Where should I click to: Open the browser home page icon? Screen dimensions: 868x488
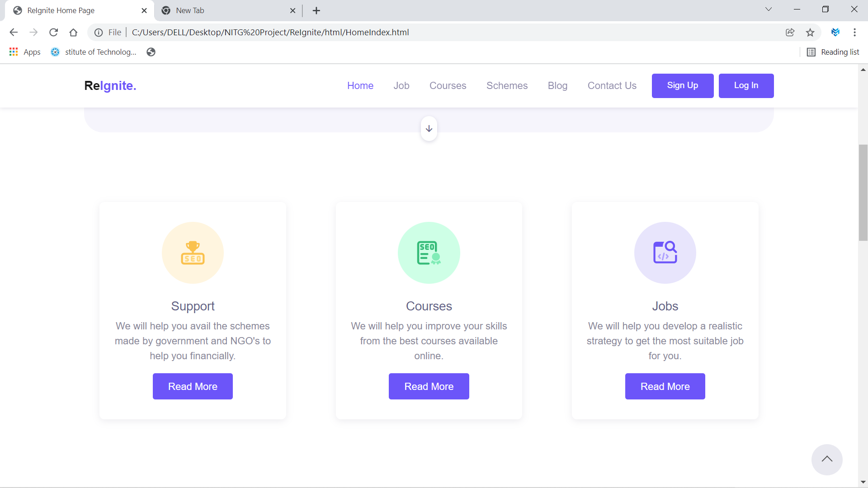pos(73,33)
